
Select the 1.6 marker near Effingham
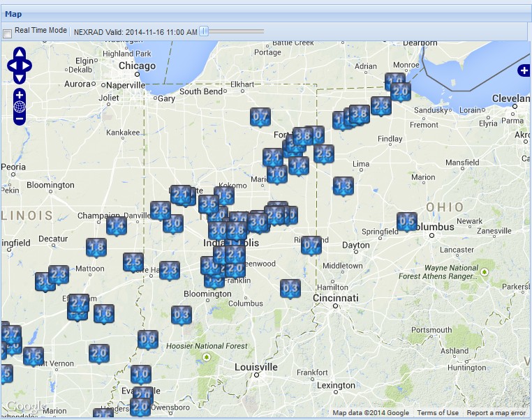[104, 314]
